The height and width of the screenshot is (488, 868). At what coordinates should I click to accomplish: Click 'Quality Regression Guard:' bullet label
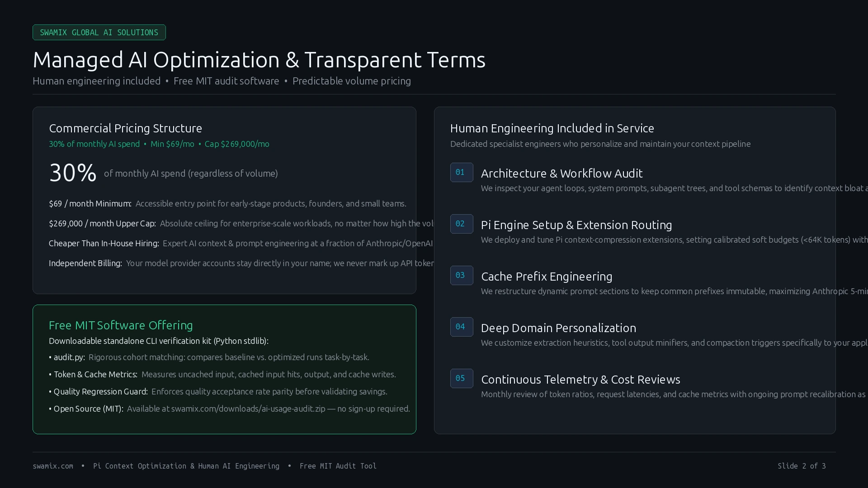tap(100, 392)
